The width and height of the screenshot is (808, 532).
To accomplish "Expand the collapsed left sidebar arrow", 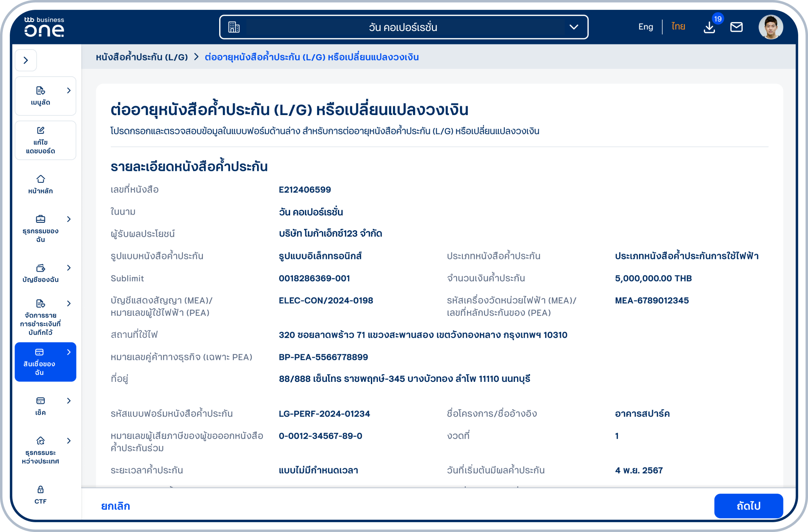I will pyautogui.click(x=26, y=60).
